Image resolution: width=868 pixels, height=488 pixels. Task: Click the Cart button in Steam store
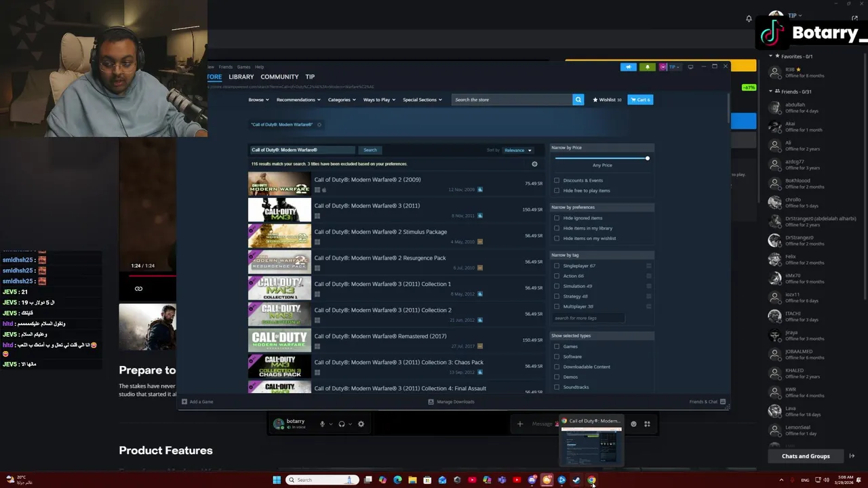tap(640, 100)
